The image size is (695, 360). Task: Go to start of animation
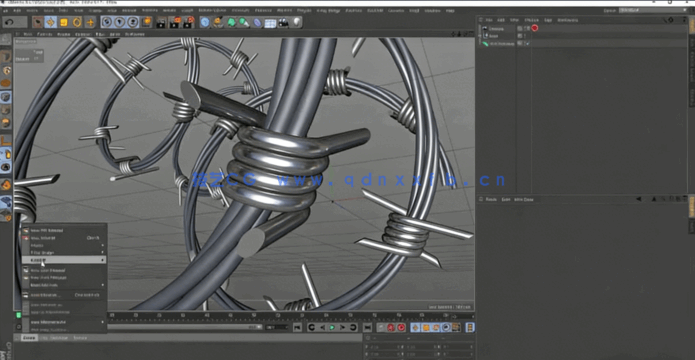[x=297, y=328]
